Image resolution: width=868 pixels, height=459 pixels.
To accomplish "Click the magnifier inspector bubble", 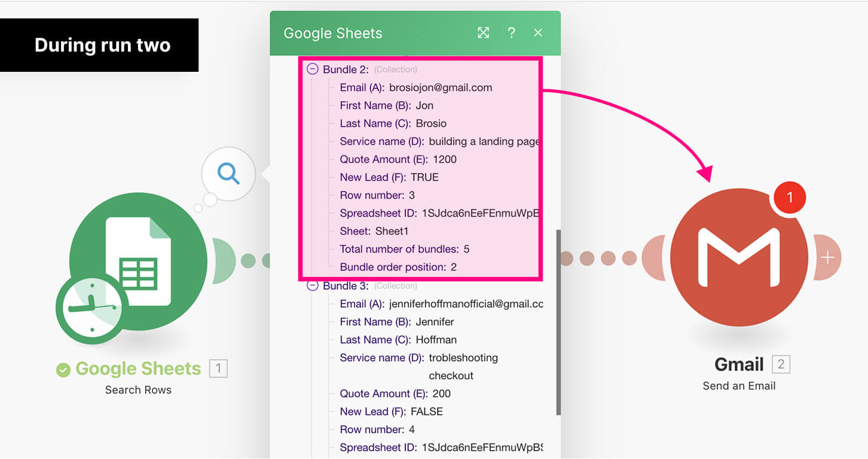I will (228, 174).
